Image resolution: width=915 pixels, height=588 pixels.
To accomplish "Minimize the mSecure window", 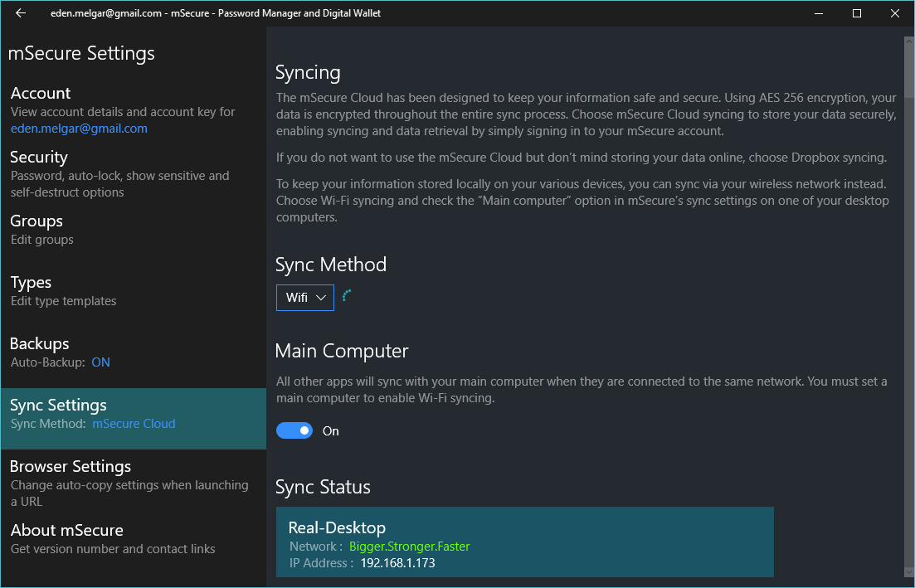I will tap(819, 12).
